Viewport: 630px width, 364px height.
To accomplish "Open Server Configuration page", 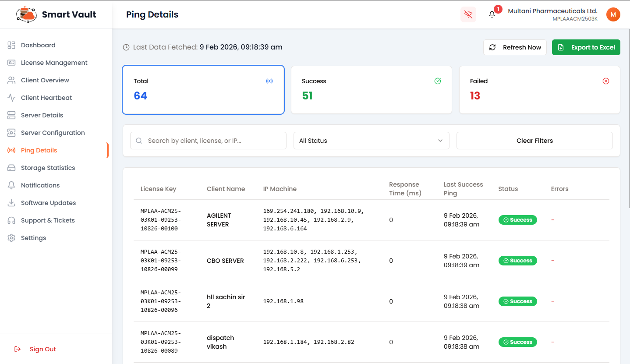I will coord(53,133).
